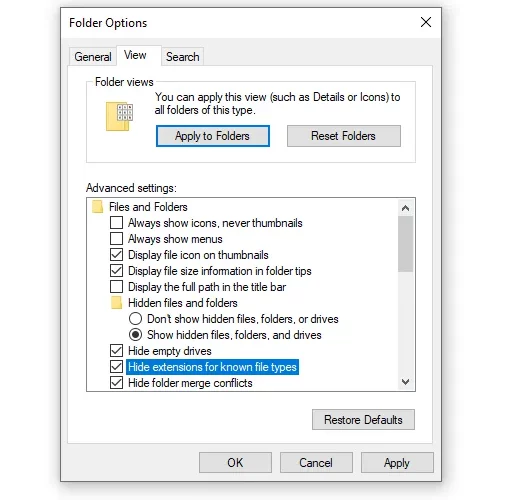Click the Restore Defaults button

pyautogui.click(x=363, y=420)
